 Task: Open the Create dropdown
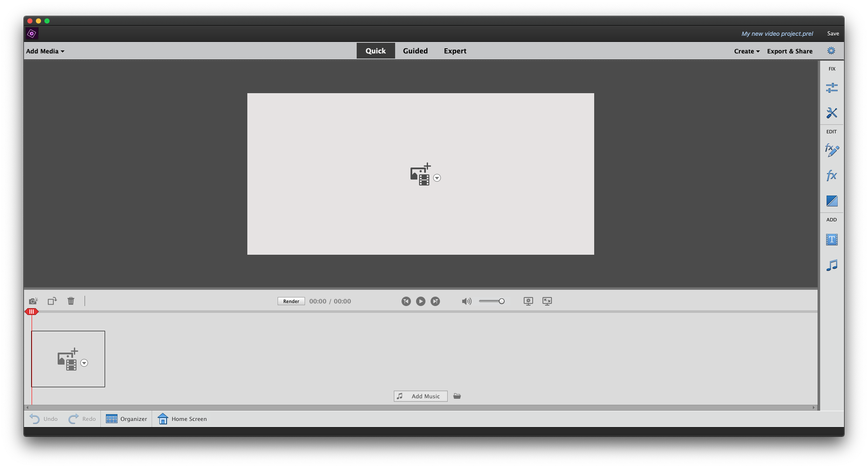[x=746, y=51]
